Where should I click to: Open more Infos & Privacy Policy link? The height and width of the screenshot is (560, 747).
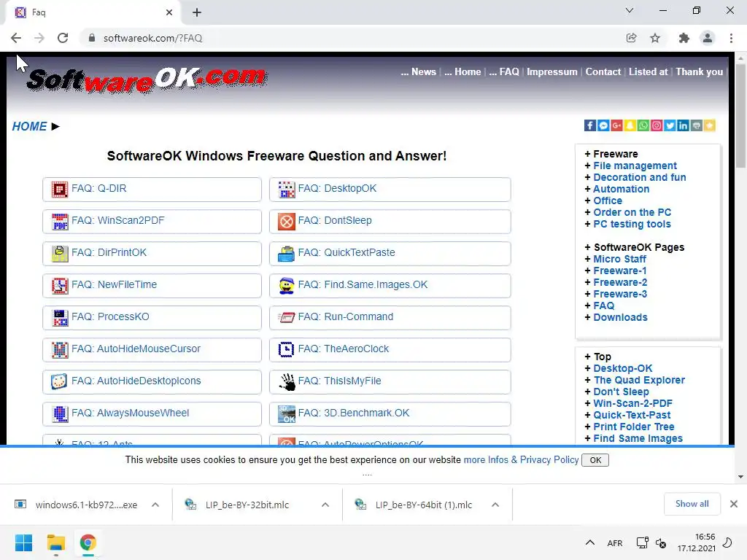(x=521, y=459)
